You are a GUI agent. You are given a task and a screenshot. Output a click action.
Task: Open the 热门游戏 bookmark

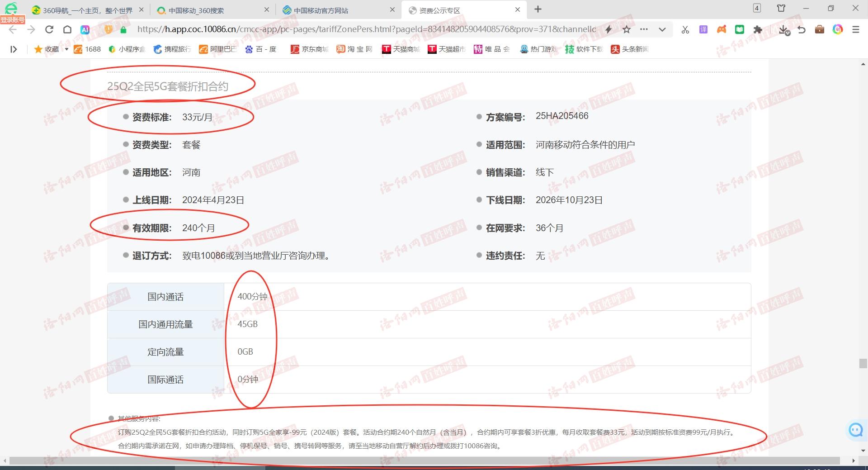[538, 49]
